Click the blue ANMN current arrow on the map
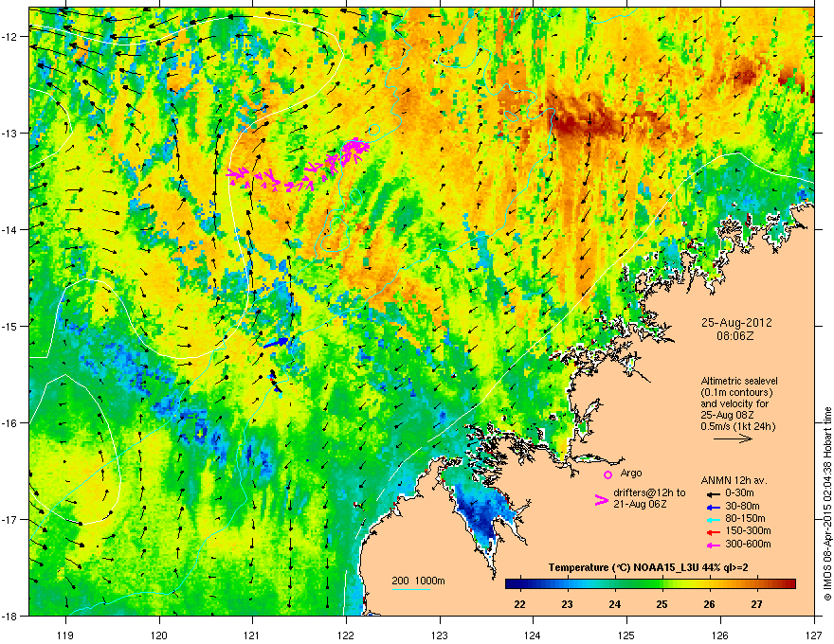The width and height of the screenshot is (834, 644). 276,343
